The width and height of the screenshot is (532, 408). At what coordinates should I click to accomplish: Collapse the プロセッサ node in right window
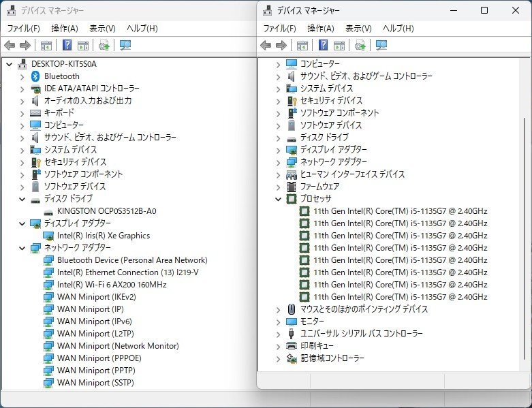278,199
